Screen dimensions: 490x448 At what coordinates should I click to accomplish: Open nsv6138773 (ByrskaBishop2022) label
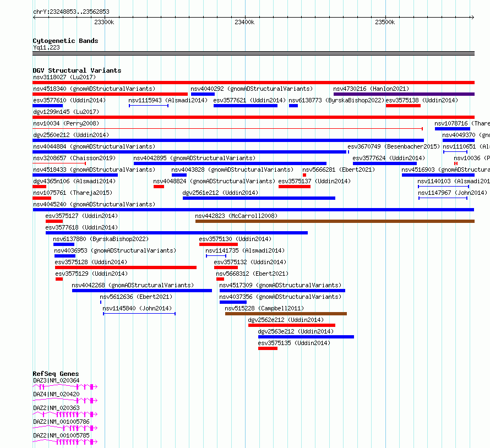click(336, 100)
